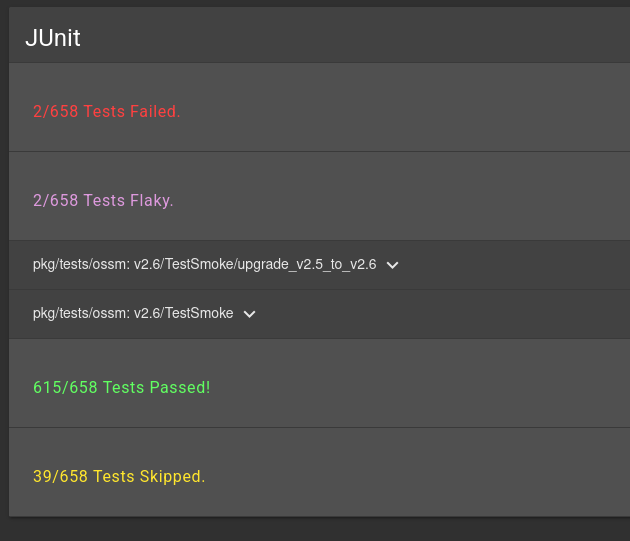This screenshot has width=630, height=541.
Task: Select the JUnit panel title
Action: pyautogui.click(x=53, y=38)
